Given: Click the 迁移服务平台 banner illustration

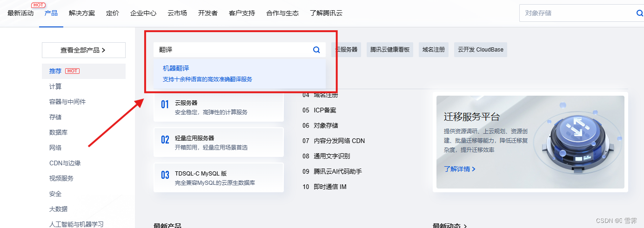Looking at the screenshot, I should coord(577,139).
